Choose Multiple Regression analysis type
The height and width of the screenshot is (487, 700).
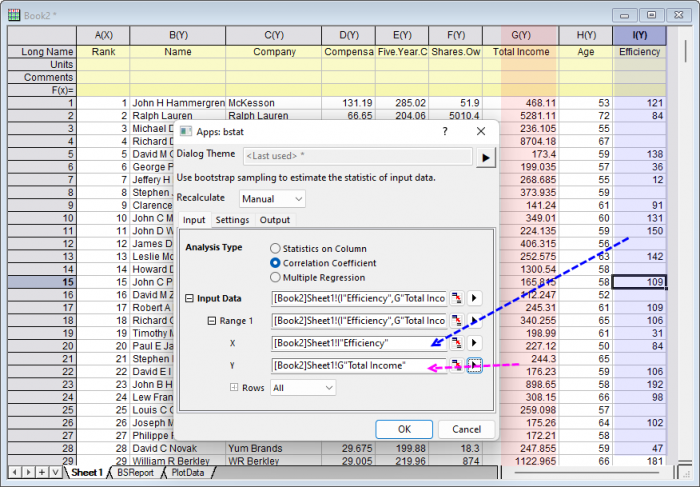tap(275, 277)
